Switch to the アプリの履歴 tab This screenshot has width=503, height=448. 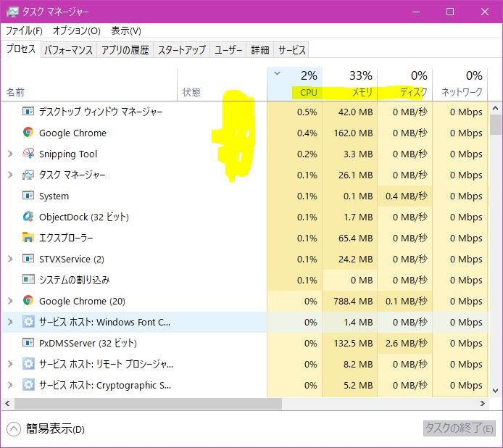point(125,50)
